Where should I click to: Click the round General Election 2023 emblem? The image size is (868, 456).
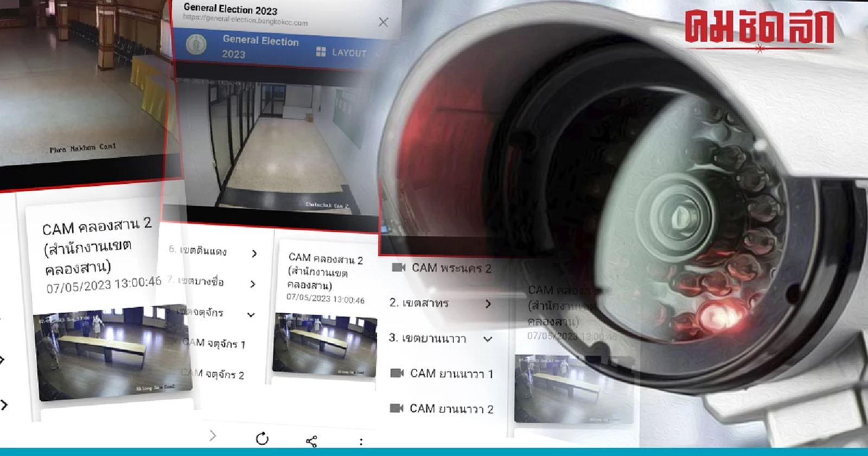pyautogui.click(x=196, y=44)
